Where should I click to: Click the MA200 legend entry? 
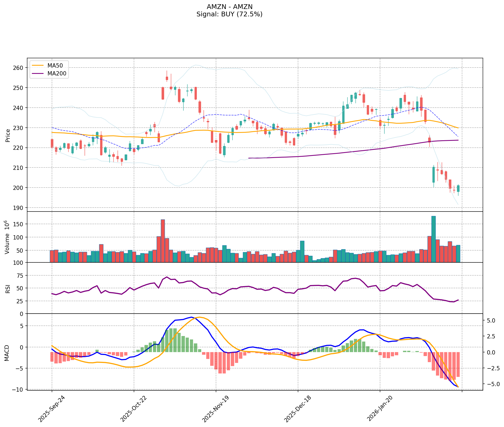(x=56, y=74)
